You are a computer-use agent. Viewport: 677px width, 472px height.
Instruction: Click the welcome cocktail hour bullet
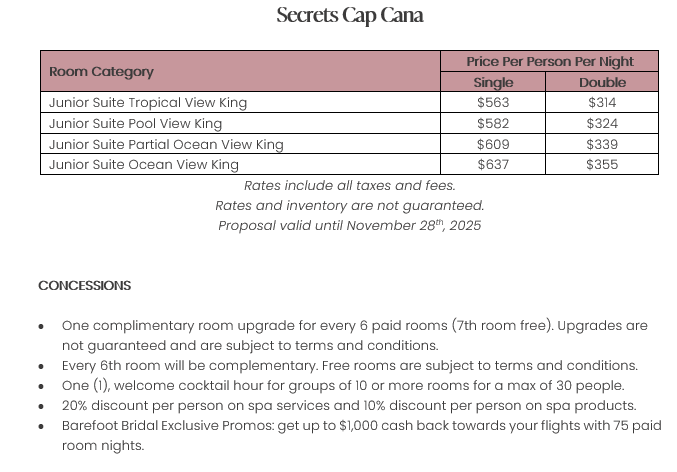(x=343, y=385)
